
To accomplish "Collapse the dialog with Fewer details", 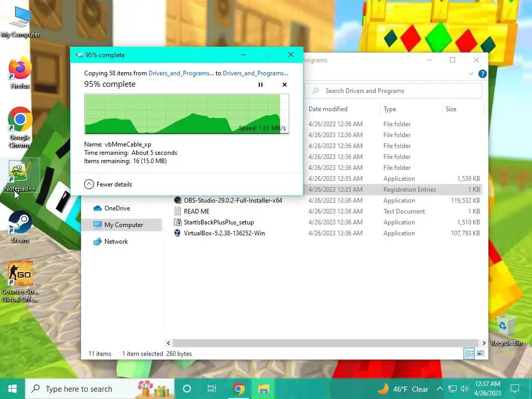I will [x=108, y=184].
